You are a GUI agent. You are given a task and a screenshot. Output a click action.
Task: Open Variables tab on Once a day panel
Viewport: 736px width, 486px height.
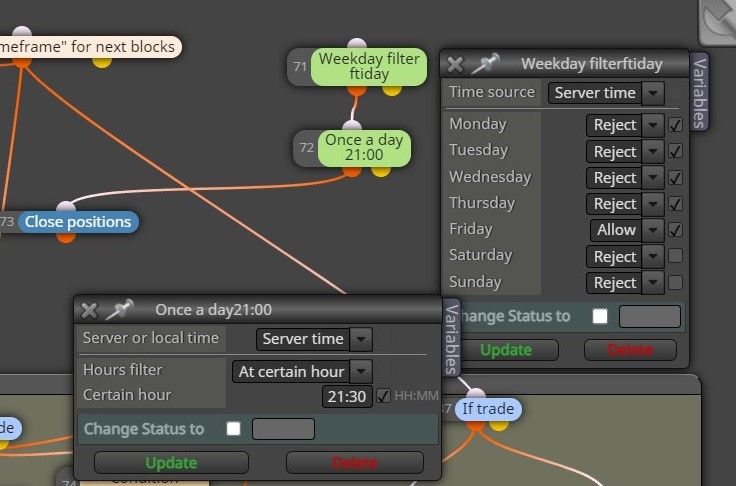(452, 338)
